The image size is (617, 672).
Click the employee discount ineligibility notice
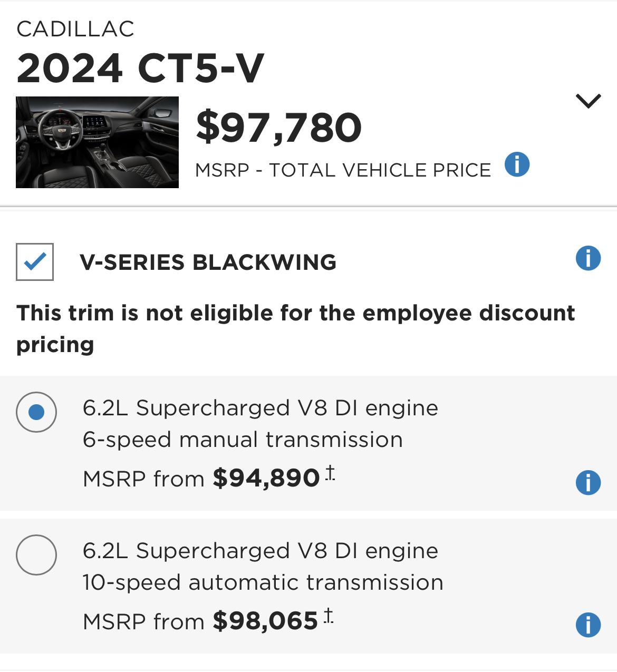point(296,328)
